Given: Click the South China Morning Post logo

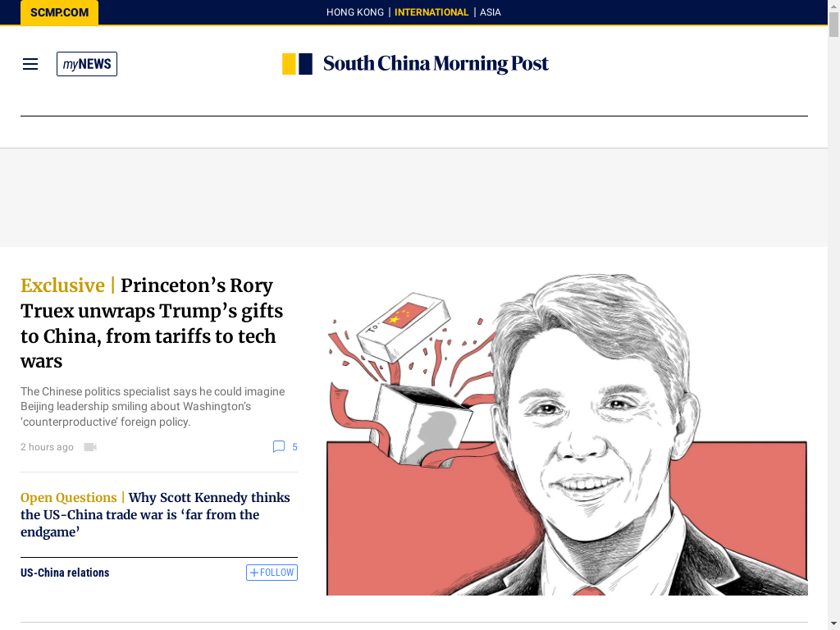Looking at the screenshot, I should point(415,64).
